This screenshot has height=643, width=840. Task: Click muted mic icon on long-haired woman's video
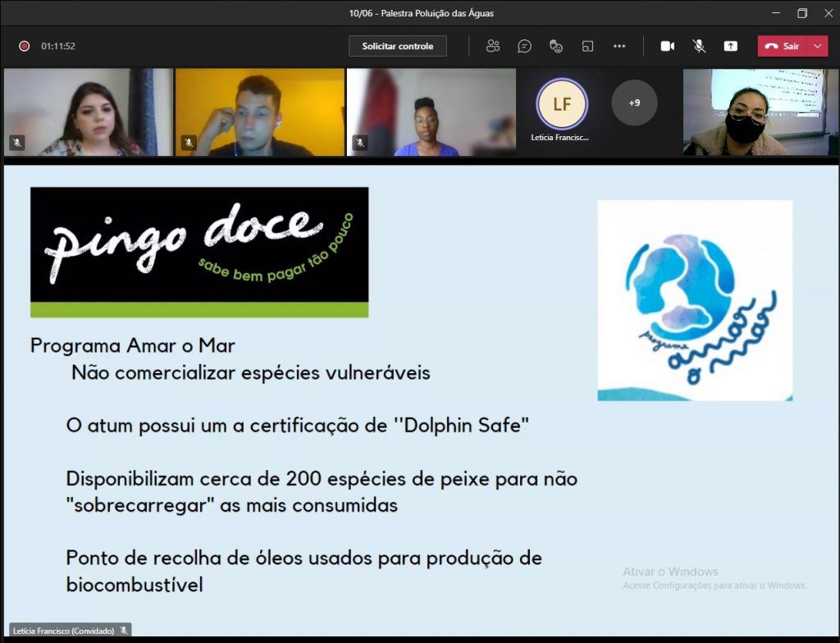click(17, 143)
